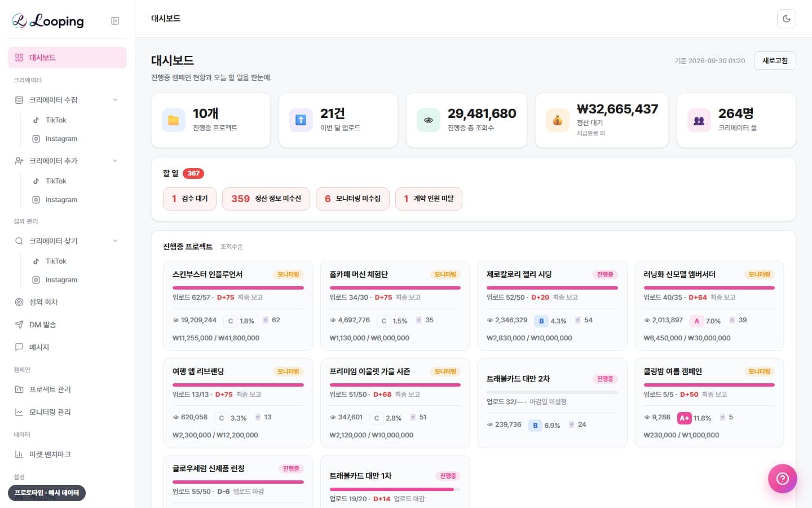Click the A grade badge on 러닝화 신모델 앰버서더
This screenshot has height=508, width=812.
point(697,321)
